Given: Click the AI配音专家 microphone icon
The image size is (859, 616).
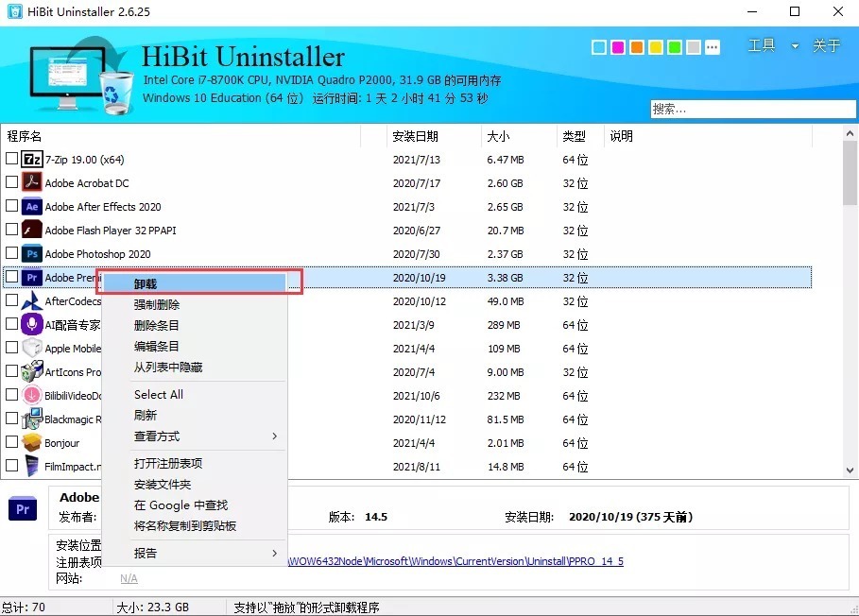Looking at the screenshot, I should (x=32, y=325).
